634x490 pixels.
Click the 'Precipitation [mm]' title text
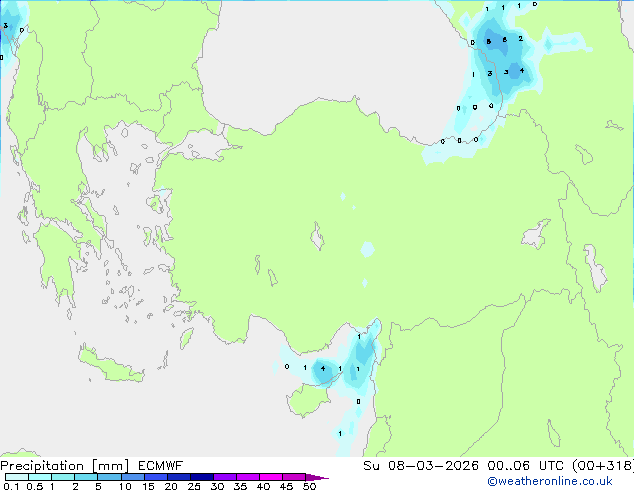click(x=64, y=466)
